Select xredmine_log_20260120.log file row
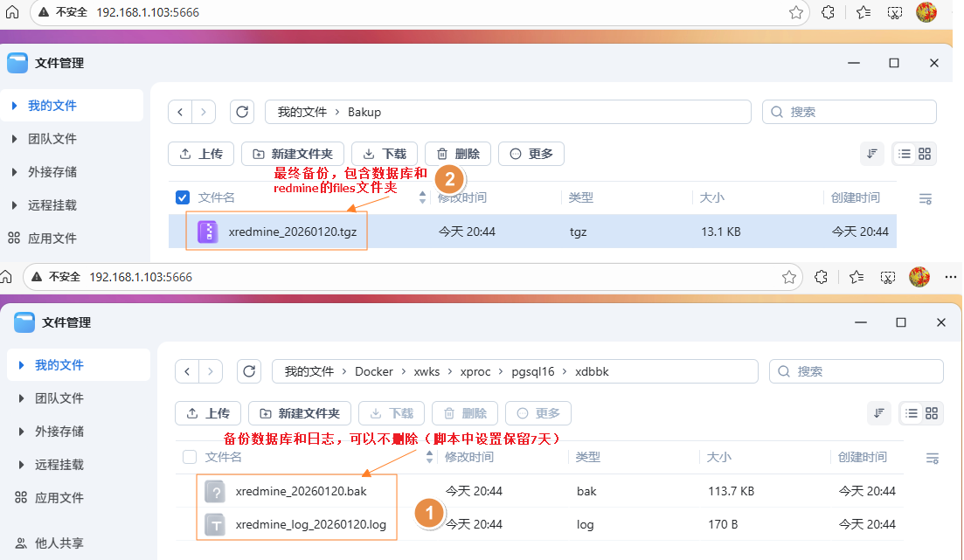Image resolution: width=964 pixels, height=560 pixels. click(x=539, y=524)
